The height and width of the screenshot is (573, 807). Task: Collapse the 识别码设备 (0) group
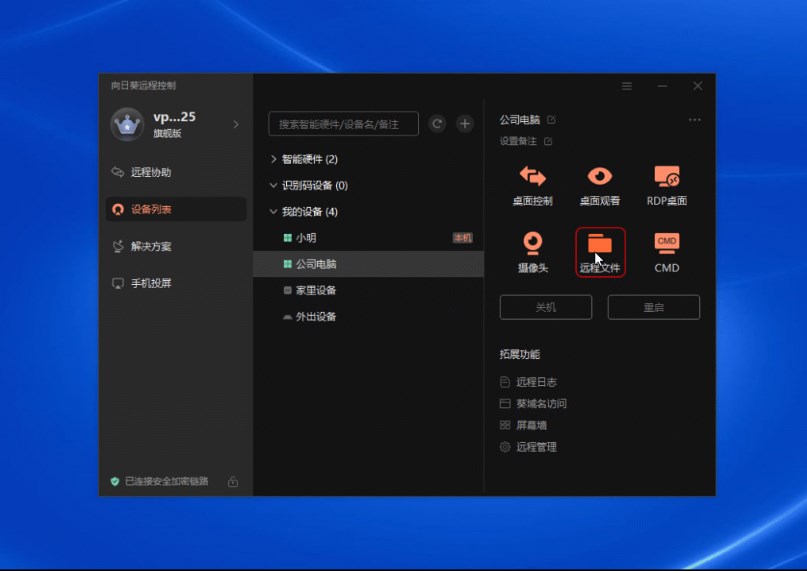274,186
